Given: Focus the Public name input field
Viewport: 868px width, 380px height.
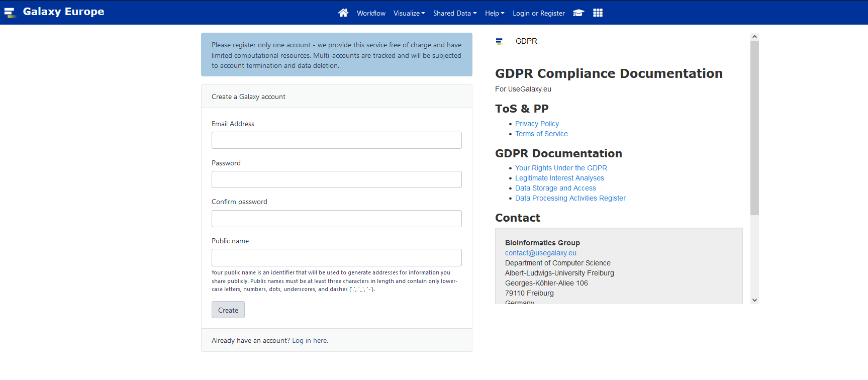Looking at the screenshot, I should coord(337,257).
